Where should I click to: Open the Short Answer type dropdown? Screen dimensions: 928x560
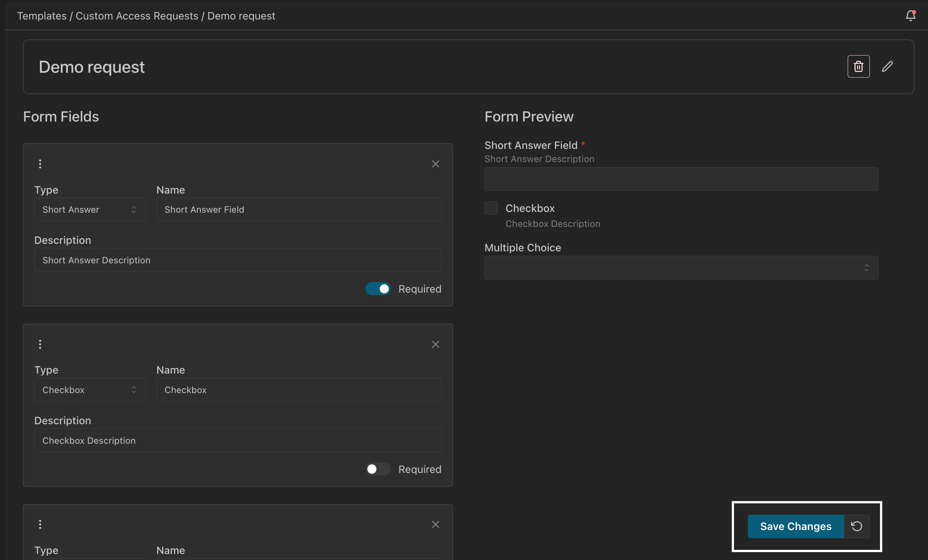[x=90, y=210]
